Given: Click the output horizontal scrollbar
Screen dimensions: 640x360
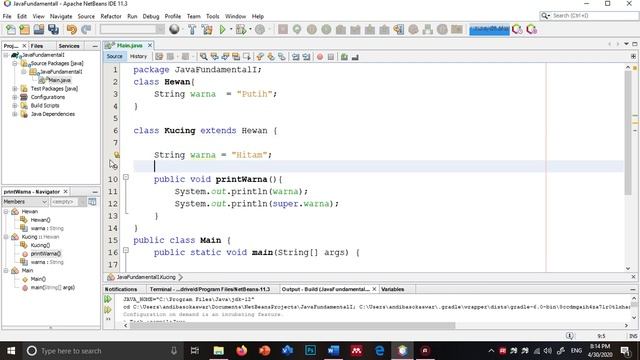Looking at the screenshot, I should [x=291, y=325].
